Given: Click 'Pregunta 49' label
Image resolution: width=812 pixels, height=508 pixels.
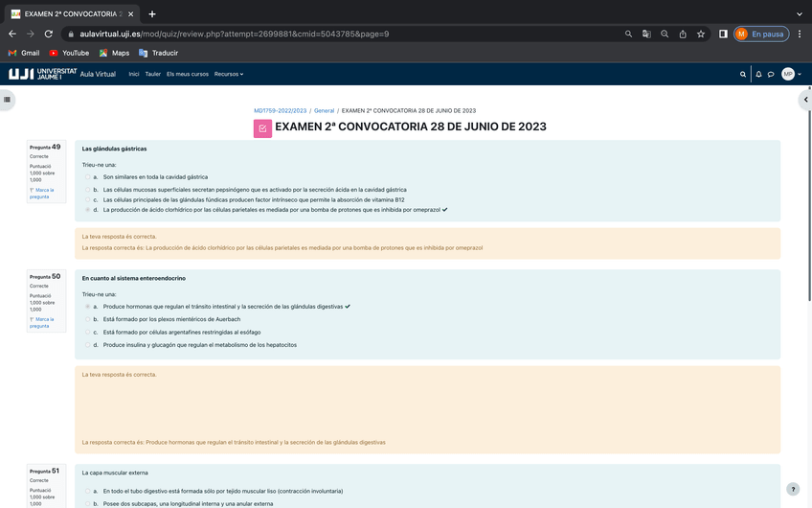Looking at the screenshot, I should coord(45,147).
